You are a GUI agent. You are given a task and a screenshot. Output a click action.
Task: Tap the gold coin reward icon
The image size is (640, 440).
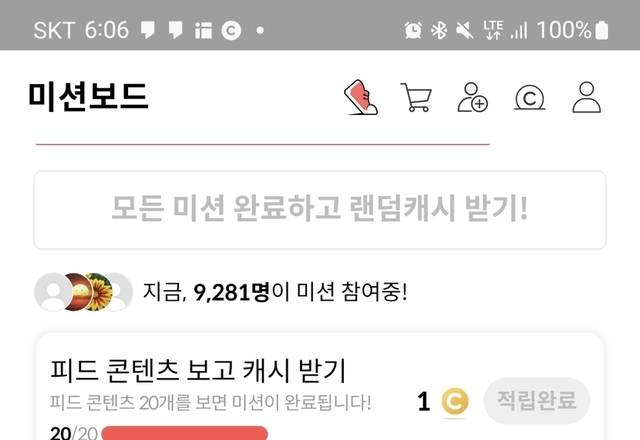coord(455,402)
